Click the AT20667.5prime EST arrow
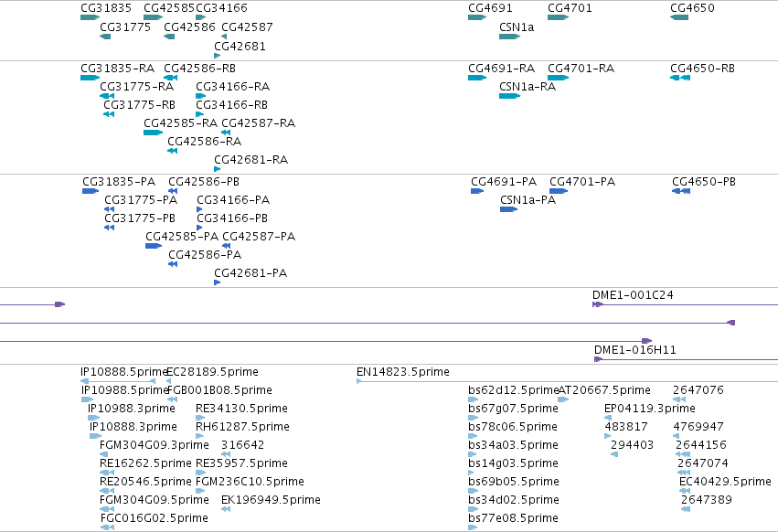 (x=563, y=399)
